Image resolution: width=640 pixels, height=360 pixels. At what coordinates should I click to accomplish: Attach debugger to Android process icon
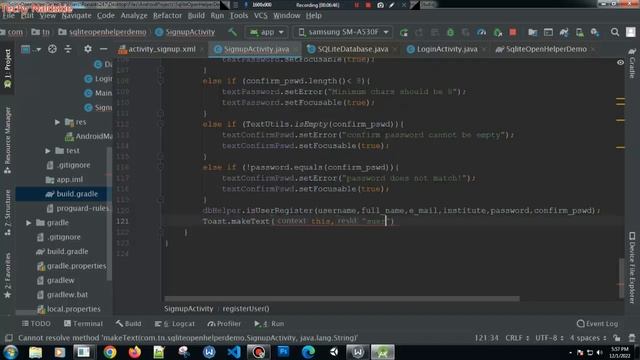point(498,32)
